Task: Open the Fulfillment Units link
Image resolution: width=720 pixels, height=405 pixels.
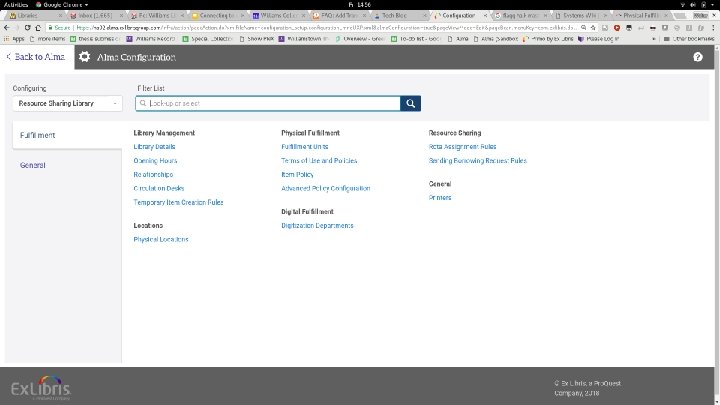Action: click(305, 146)
